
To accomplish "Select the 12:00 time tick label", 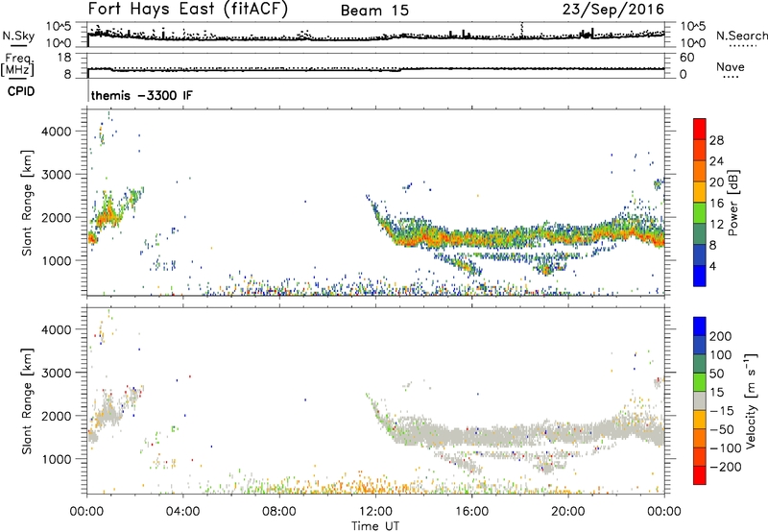I will 375,512.
